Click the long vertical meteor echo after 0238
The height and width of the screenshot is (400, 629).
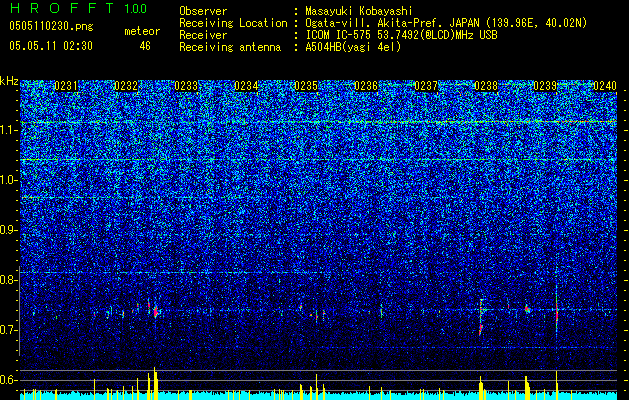click(x=480, y=317)
